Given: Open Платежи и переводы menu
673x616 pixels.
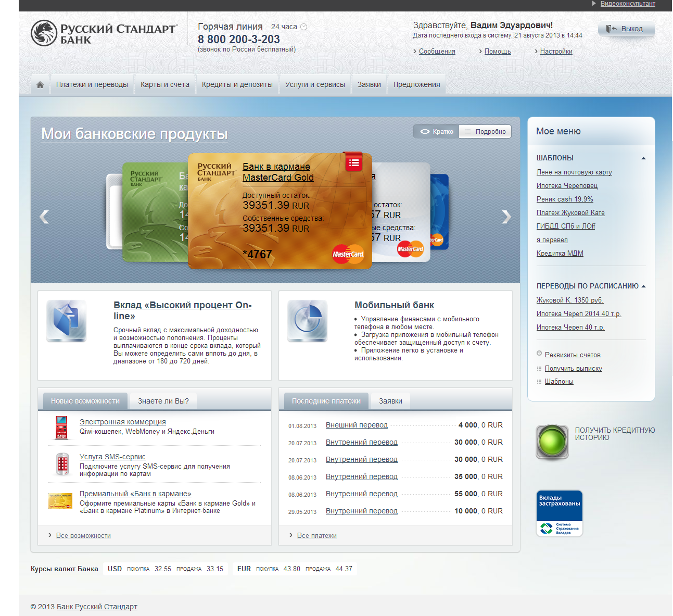Looking at the screenshot, I should tap(92, 84).
